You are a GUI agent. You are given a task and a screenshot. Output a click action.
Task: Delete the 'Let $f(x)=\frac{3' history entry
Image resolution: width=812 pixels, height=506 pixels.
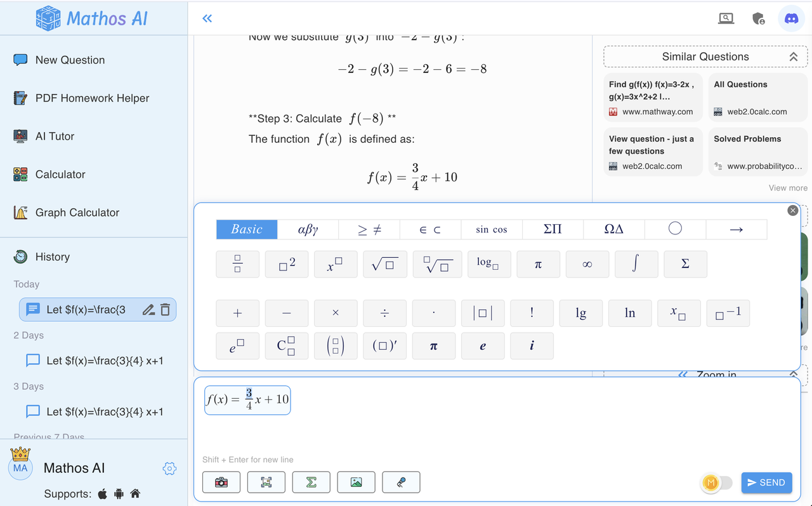pyautogui.click(x=164, y=309)
